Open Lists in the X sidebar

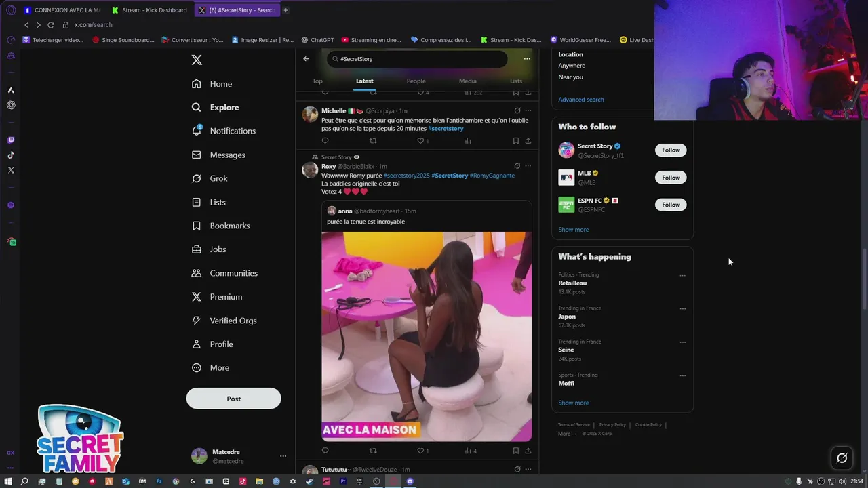click(x=209, y=202)
